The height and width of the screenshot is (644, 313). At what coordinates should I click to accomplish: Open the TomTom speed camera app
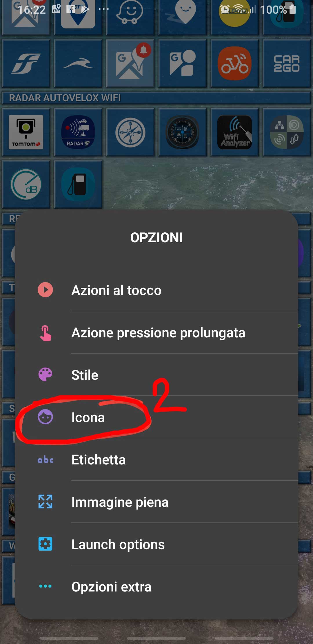[26, 132]
